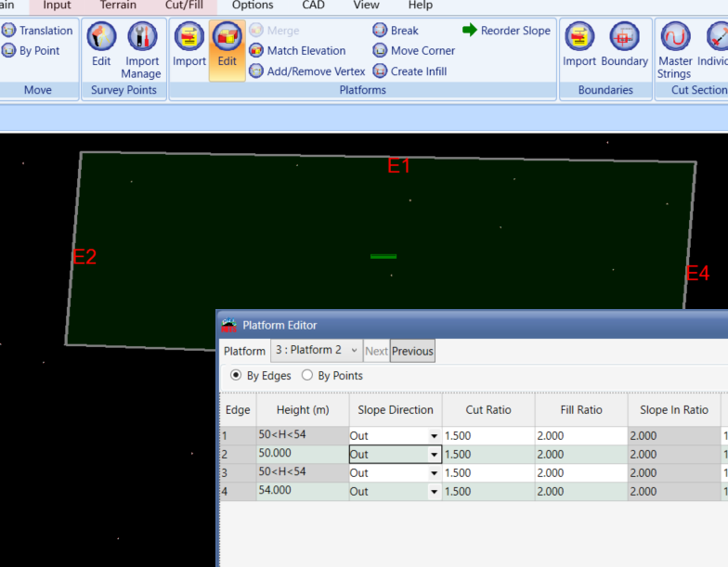Viewport: 728px width, 567px height.
Task: Open the Options menu
Action: point(253,6)
